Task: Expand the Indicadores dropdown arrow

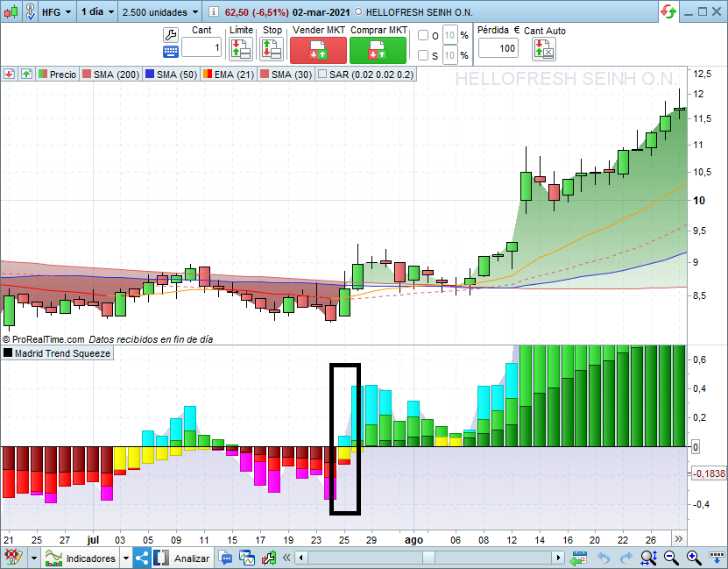Action: point(126,558)
